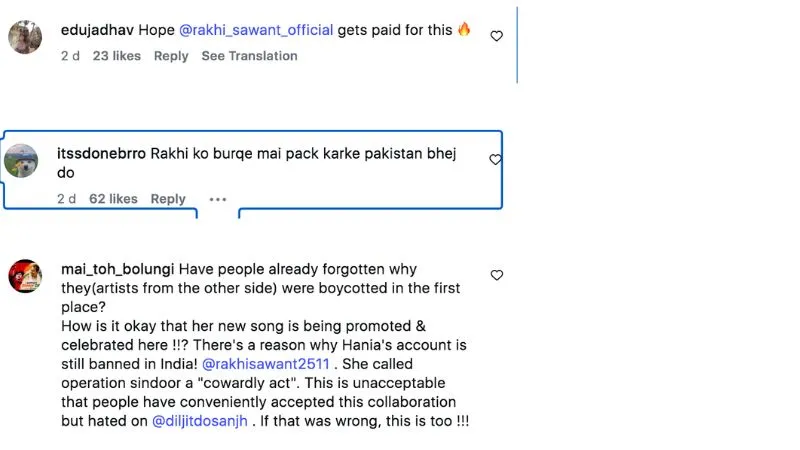Click the 2 d timestamp on itssdonebrro's comment

tap(66, 199)
